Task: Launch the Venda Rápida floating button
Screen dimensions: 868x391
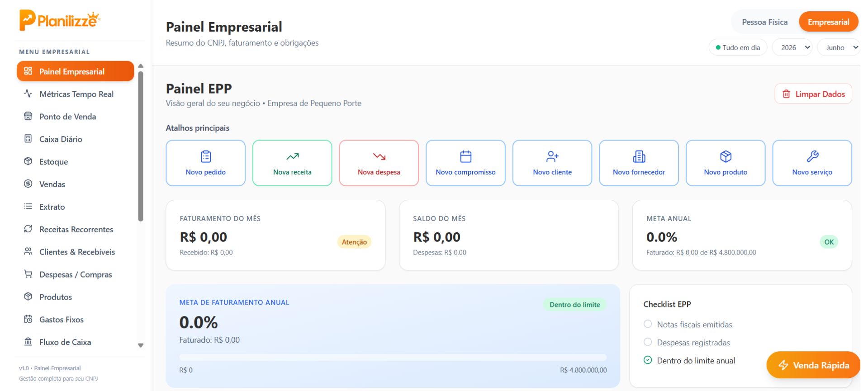Action: pos(813,365)
